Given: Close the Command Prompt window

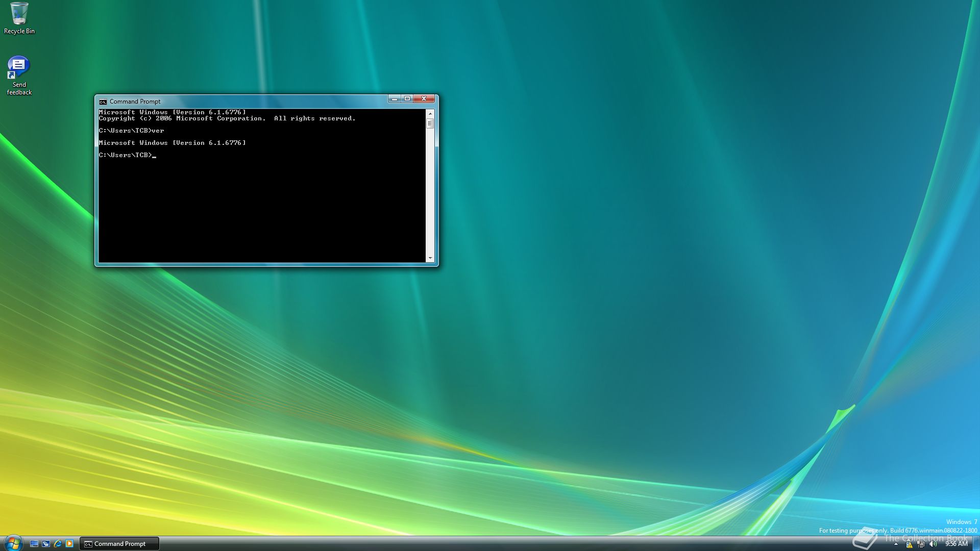Looking at the screenshot, I should coord(424,98).
